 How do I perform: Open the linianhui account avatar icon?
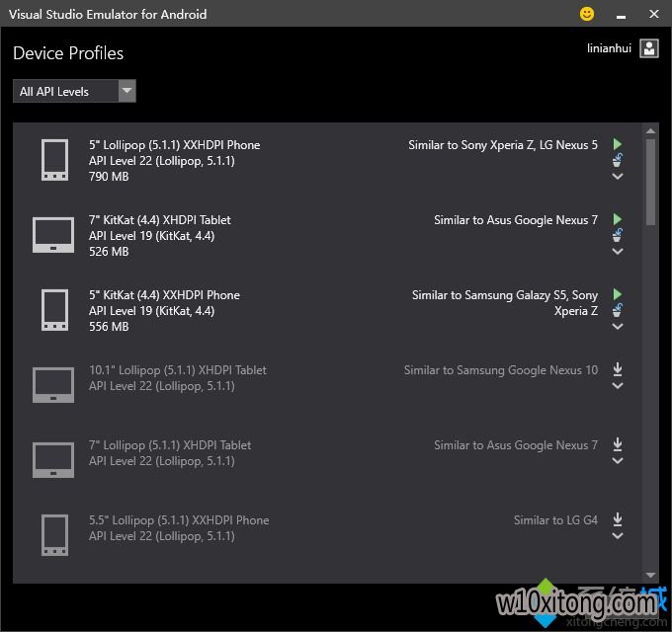pos(649,48)
